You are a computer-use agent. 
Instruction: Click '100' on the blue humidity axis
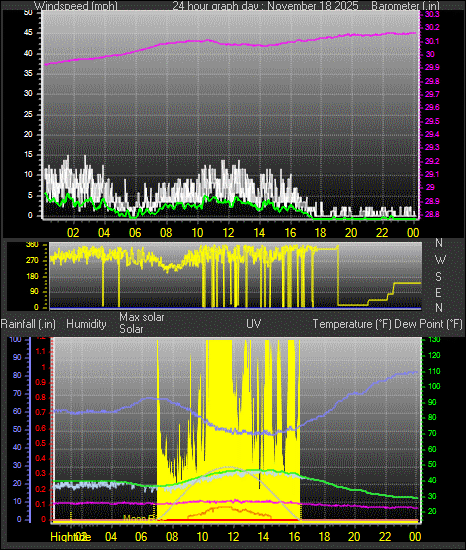15,339
